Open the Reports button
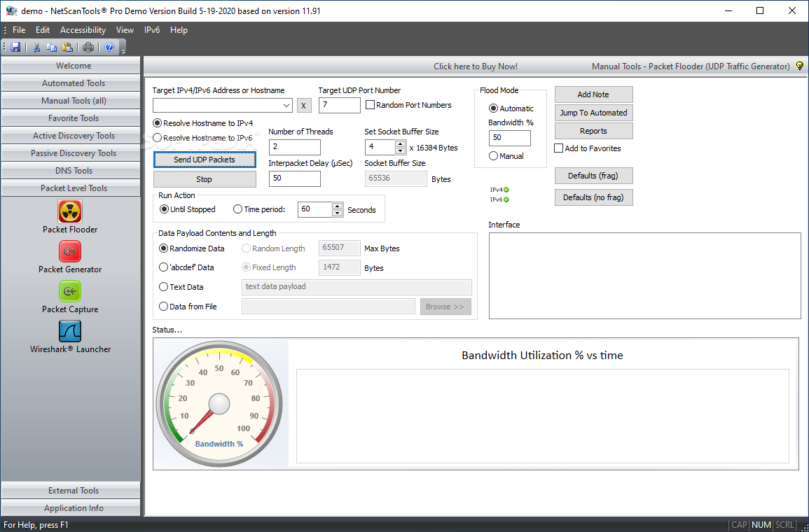 (x=593, y=131)
